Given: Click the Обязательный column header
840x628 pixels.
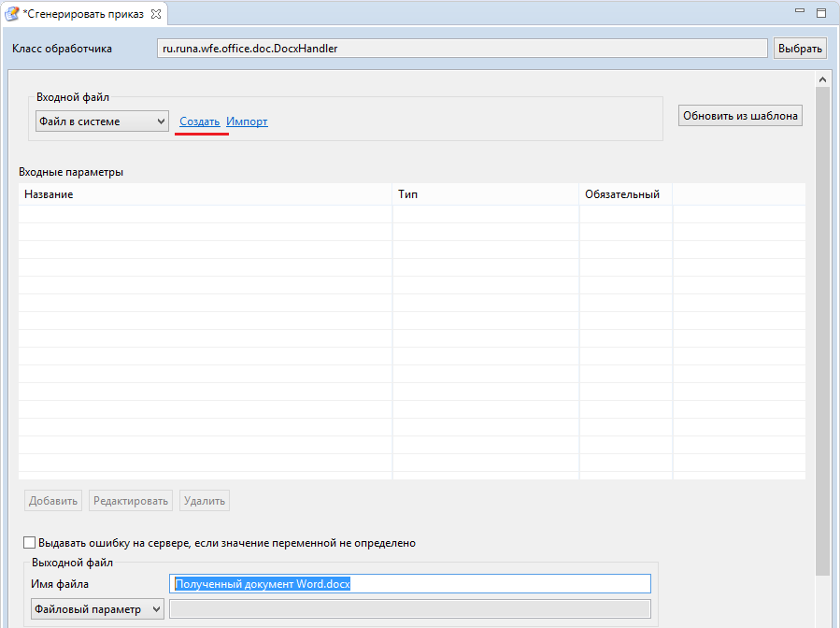Looking at the screenshot, I should coord(624,194).
